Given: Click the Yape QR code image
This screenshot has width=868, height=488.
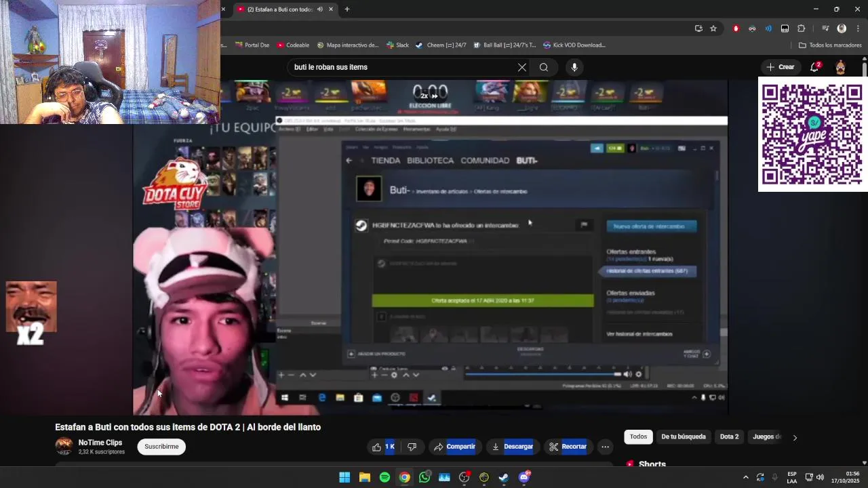Looking at the screenshot, I should click(812, 134).
